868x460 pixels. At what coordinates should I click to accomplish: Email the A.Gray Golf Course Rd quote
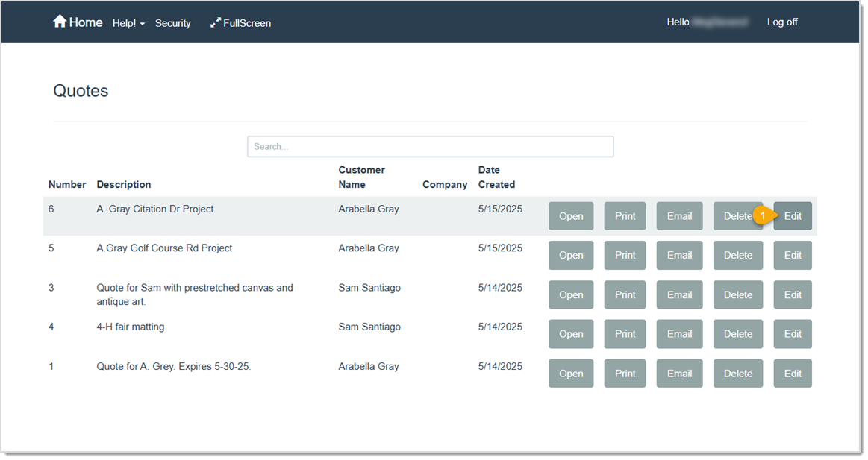[679, 255]
